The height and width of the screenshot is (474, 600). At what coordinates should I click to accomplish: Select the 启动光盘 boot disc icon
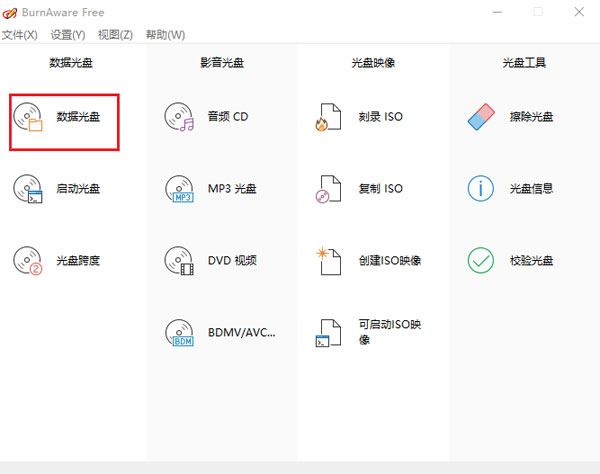pos(28,189)
